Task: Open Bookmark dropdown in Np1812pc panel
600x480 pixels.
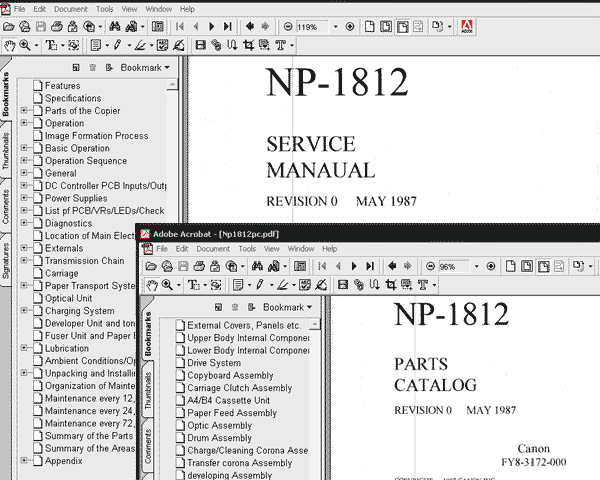Action: point(287,307)
